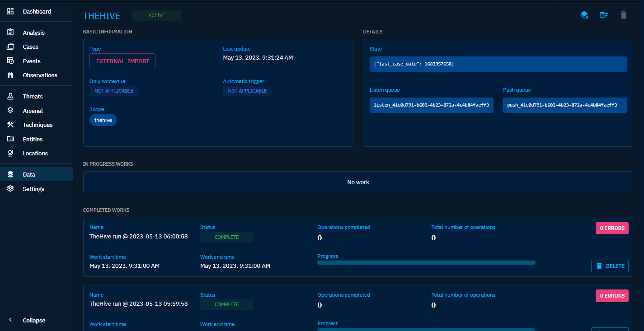
Task: Click the Techniques tools icon
Action: point(10,125)
